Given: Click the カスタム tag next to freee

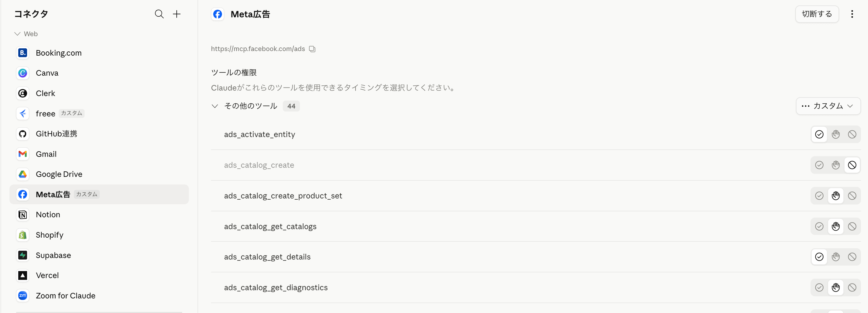Looking at the screenshot, I should point(71,113).
